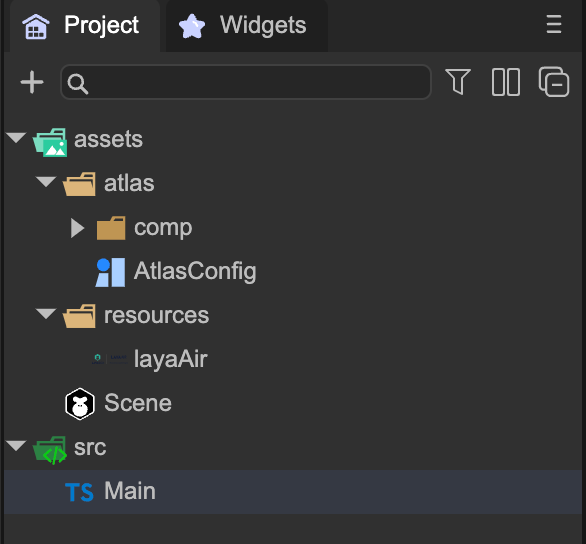Click the layaAir image thumbnail

[x=110, y=359]
